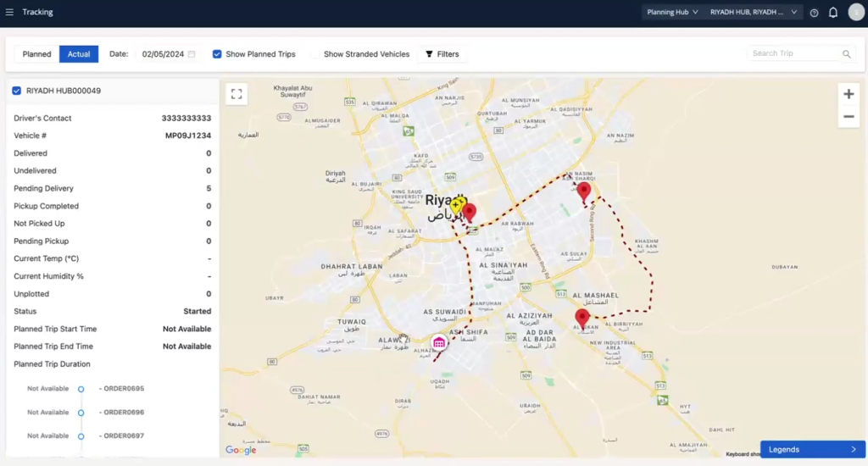Viewport: 868px width, 466px height.
Task: Select the Actual tab
Action: point(79,54)
